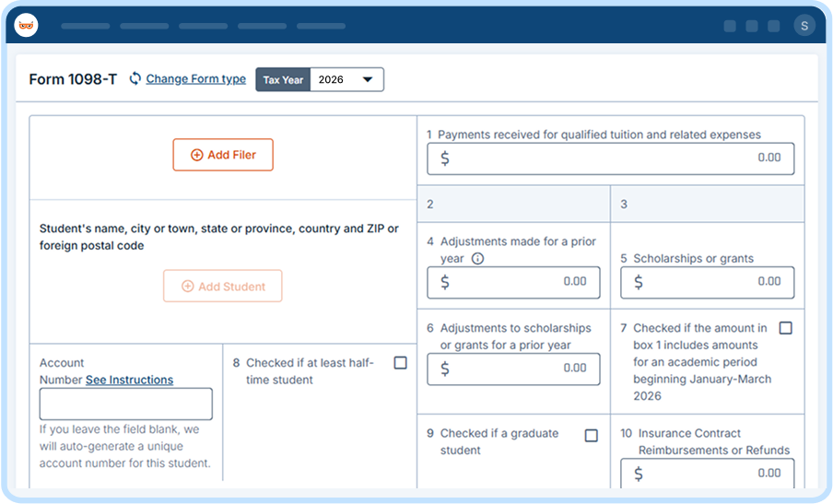Click the plus icon inside Add Filer
This screenshot has width=833, height=504.
point(196,155)
